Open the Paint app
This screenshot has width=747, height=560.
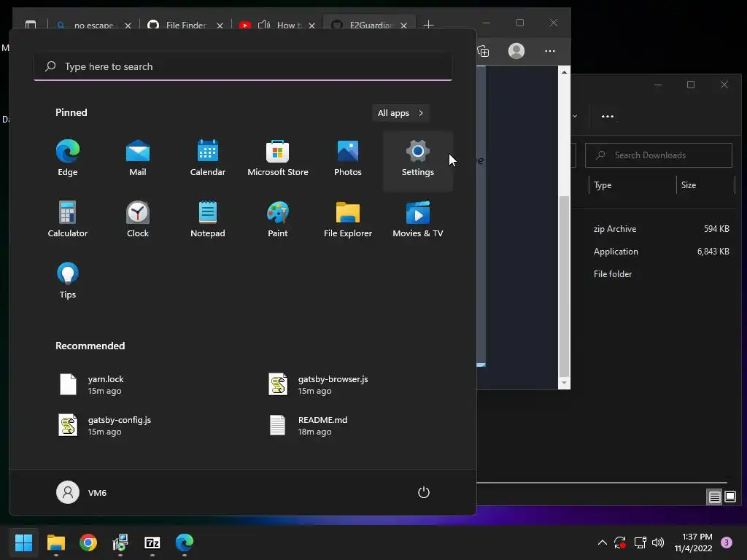(x=278, y=220)
